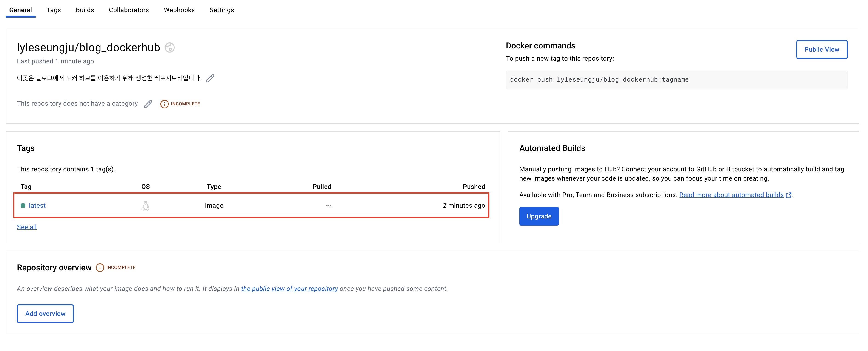Click the Add overview button
Image resolution: width=868 pixels, height=351 pixels.
coord(45,314)
